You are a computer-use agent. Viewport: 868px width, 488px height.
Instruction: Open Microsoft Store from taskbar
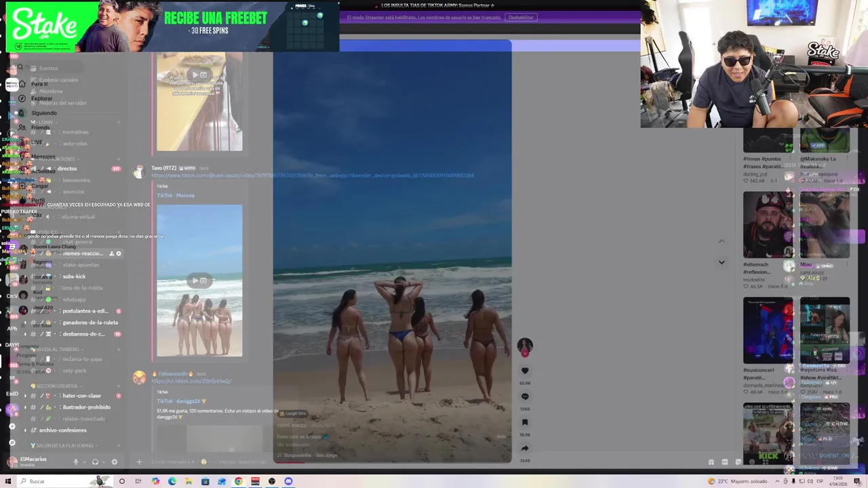tap(205, 481)
